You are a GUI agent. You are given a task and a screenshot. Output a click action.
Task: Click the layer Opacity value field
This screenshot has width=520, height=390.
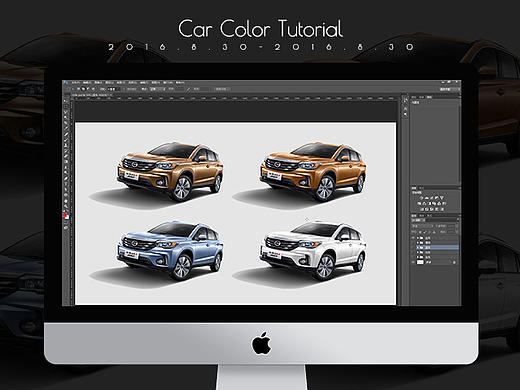click(x=451, y=226)
